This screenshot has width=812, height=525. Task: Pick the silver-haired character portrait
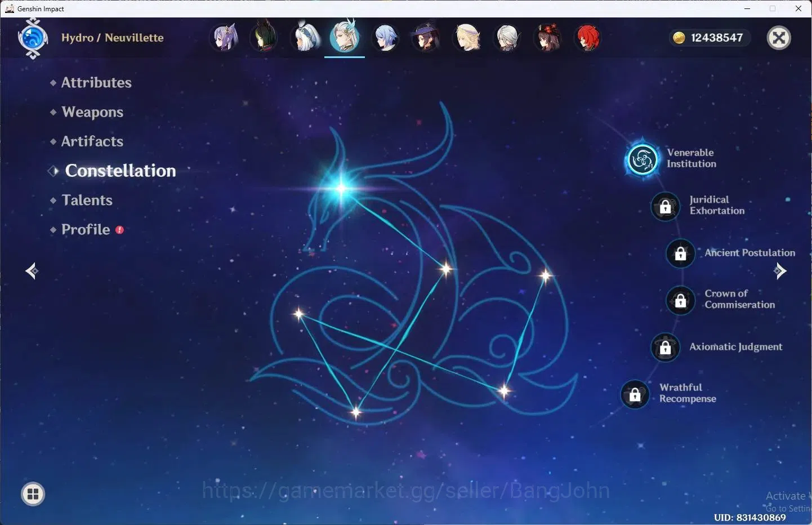click(x=507, y=38)
